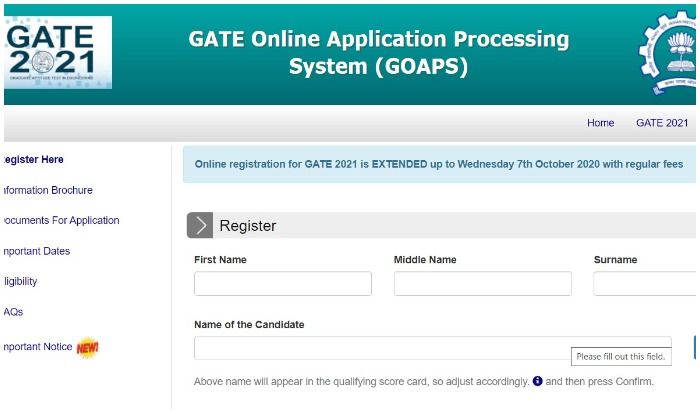Click into the Middle Name field
Viewport: 700px width, 414px height.
(x=483, y=284)
